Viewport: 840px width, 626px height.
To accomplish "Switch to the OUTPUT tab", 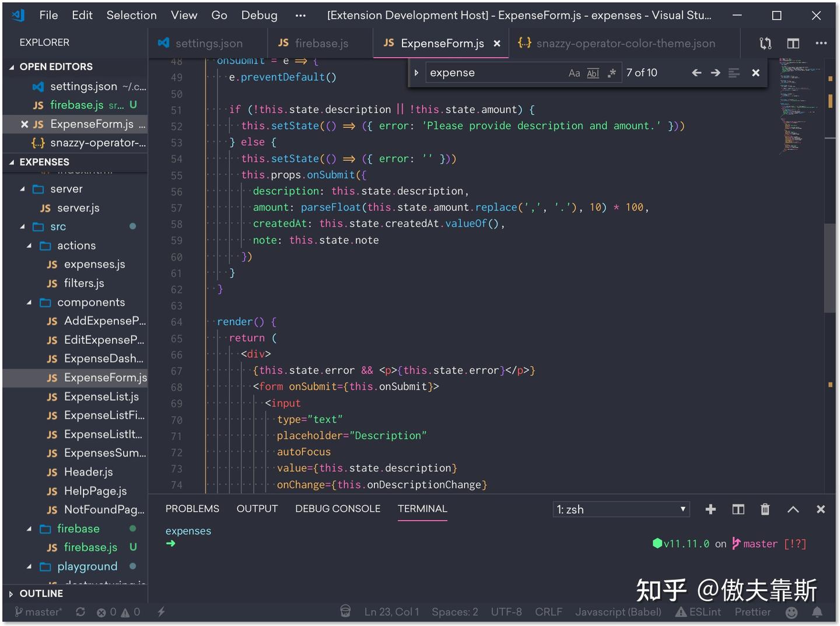I will click(257, 509).
